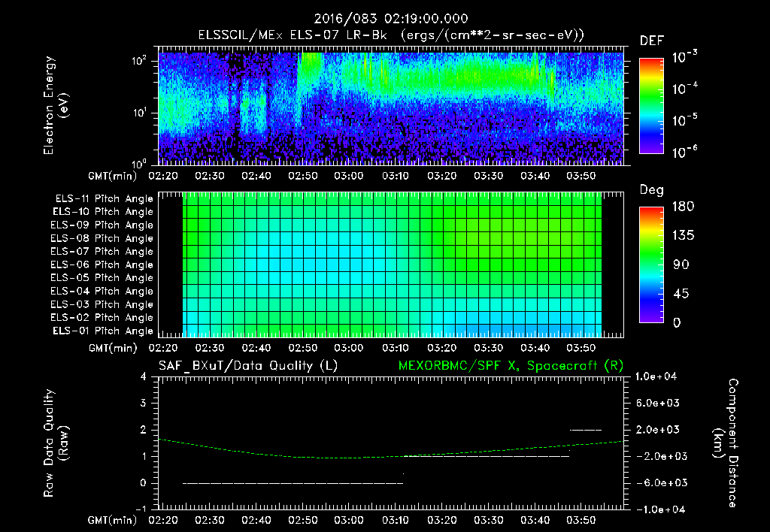Click the DEF color bar legend
Image resolution: width=770 pixels, height=532 pixels.
click(651, 105)
